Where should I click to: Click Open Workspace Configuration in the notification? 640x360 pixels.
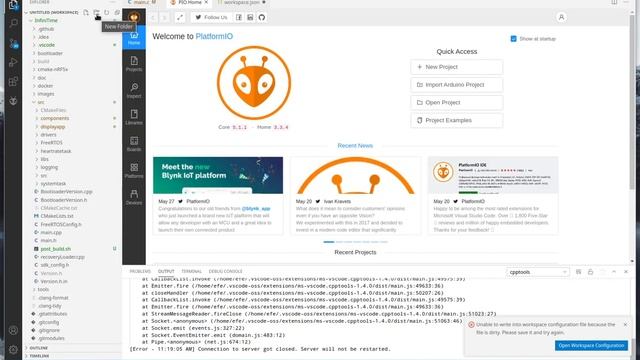coord(591,345)
